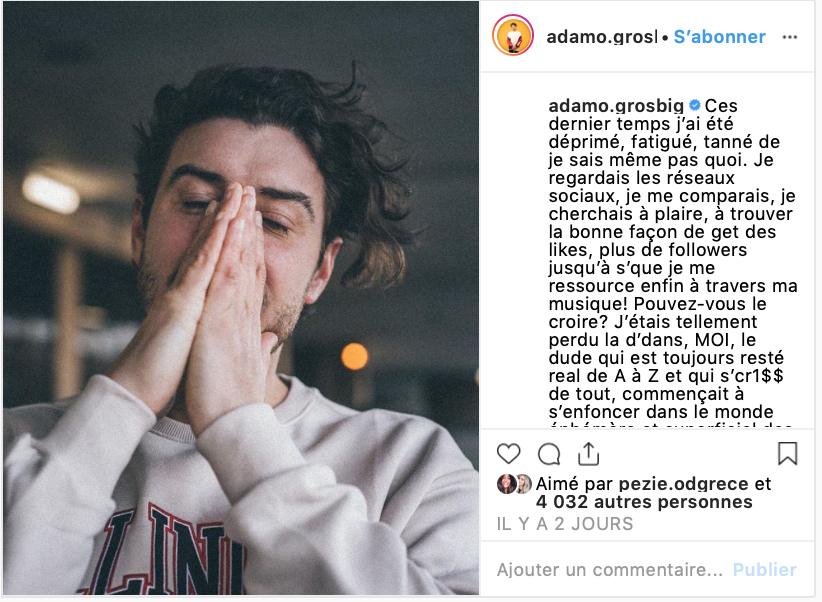This screenshot has width=822, height=602.
Task: Open the adamo.grosl username in header
Action: coord(602,37)
